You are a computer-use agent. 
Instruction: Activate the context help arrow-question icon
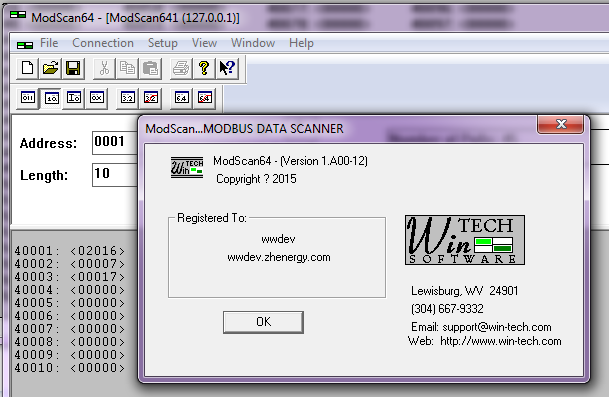(227, 68)
